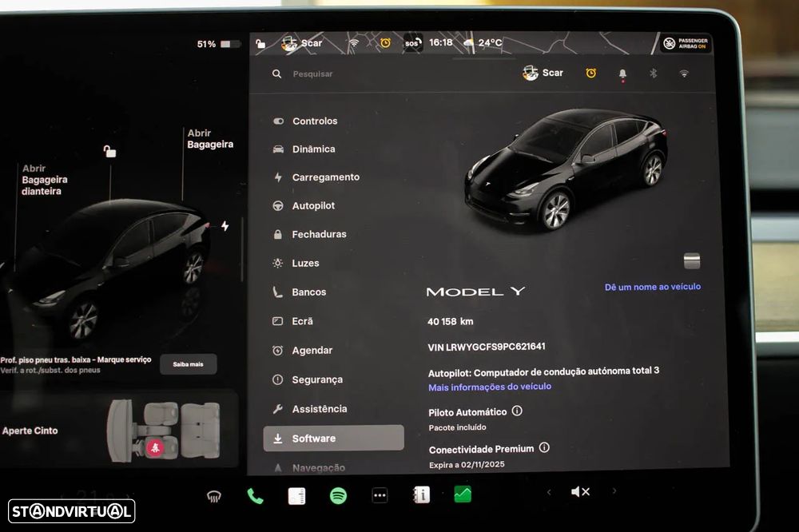799x532 pixels.
Task: Open Wi-Fi icon in settings header
Action: coord(684,73)
